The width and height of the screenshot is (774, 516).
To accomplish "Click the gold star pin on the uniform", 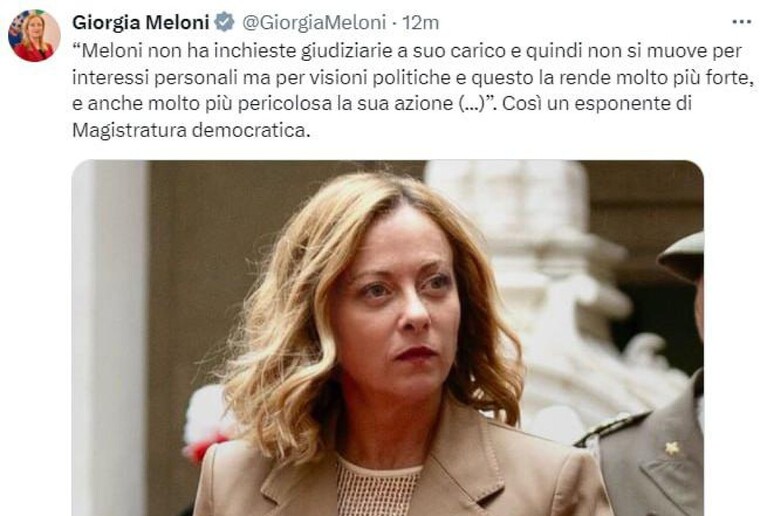I will coord(671,448).
